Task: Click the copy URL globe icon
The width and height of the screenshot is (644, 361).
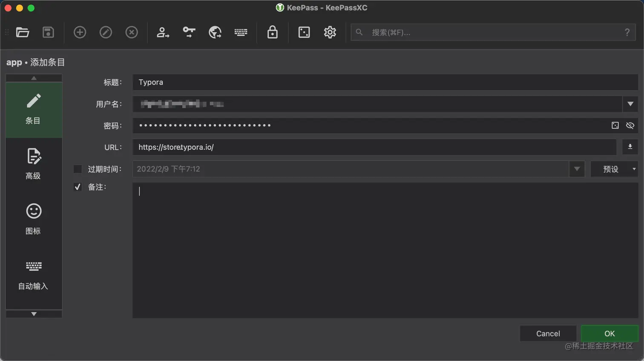Action: 215,32
